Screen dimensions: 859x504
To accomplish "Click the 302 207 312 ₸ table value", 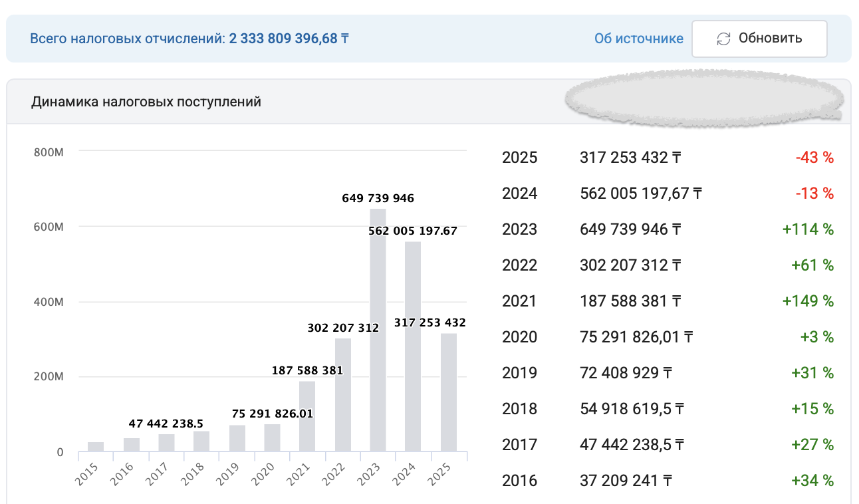I will click(x=630, y=265).
